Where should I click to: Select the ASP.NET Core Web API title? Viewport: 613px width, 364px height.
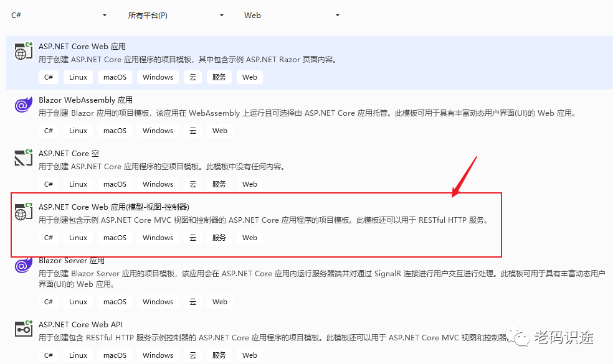(x=80, y=325)
